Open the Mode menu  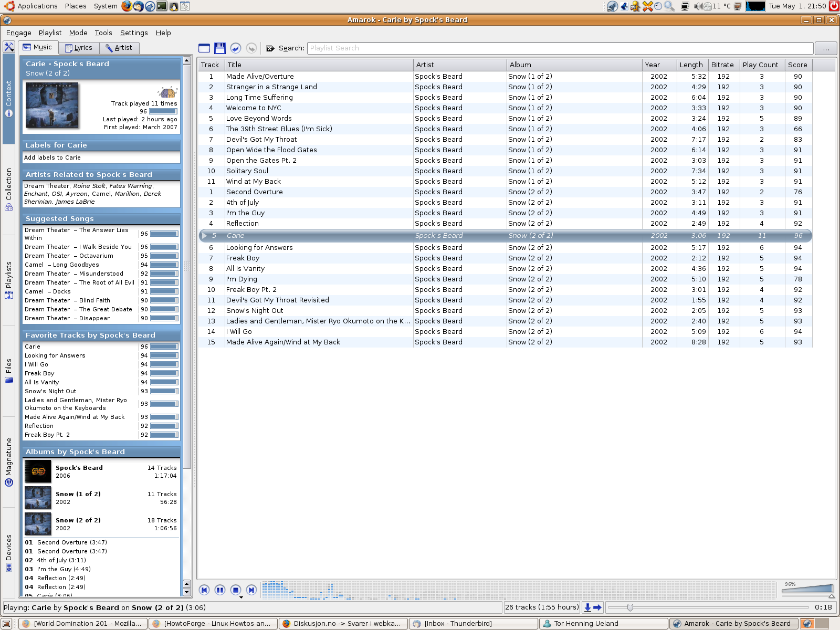coord(78,33)
